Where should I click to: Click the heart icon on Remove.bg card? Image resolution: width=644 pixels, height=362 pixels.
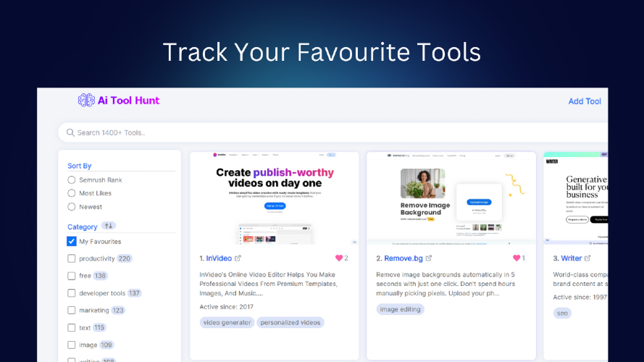(517, 258)
